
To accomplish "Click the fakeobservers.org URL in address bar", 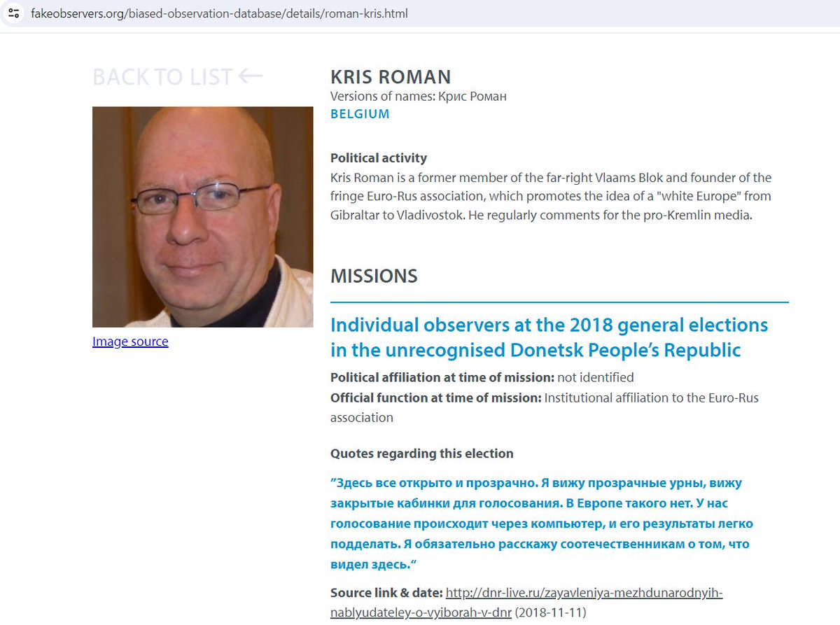I will pyautogui.click(x=219, y=13).
